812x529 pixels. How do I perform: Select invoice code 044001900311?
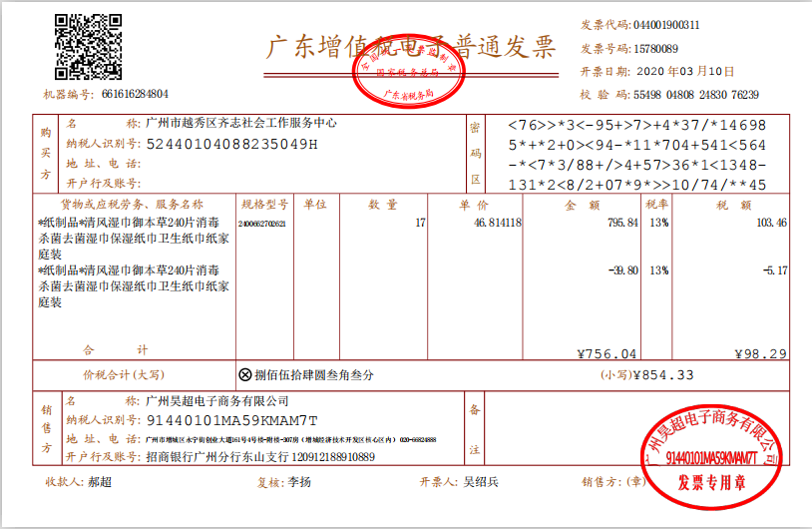click(x=666, y=25)
